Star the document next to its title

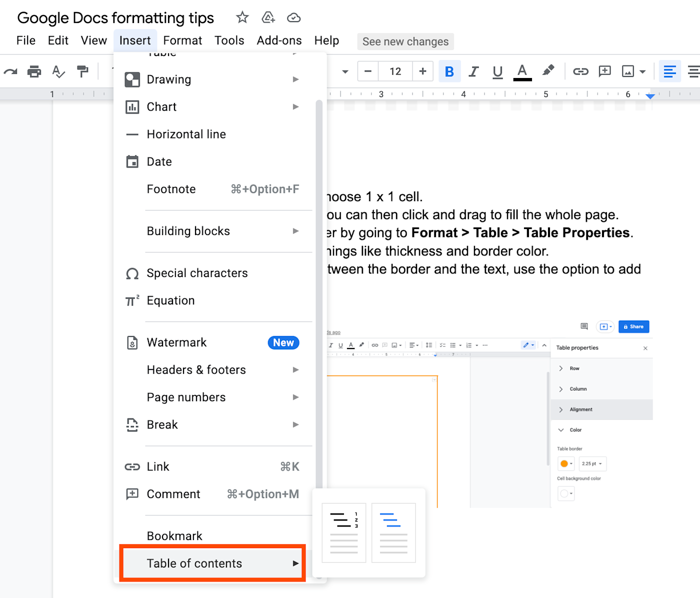[x=242, y=18]
